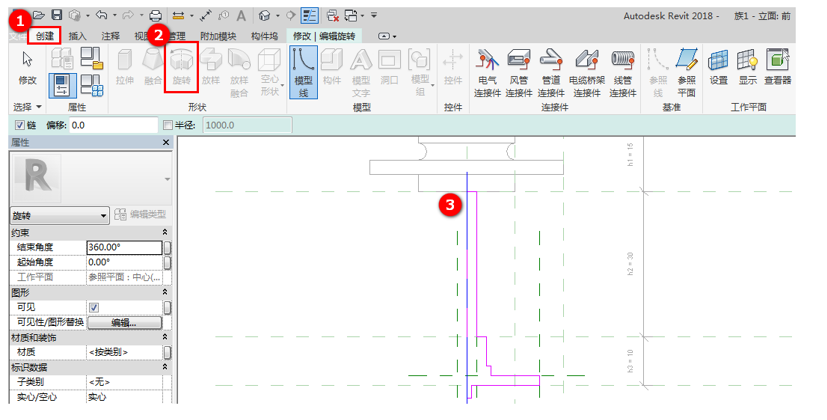Enable the 半径 radius checkbox
The height and width of the screenshot is (420, 827).
coord(168,125)
